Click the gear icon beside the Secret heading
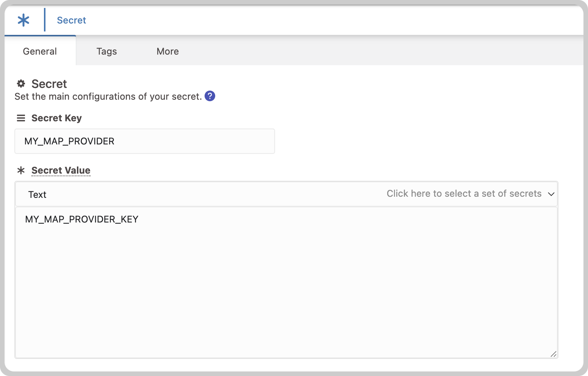This screenshot has width=588, height=376. click(21, 84)
